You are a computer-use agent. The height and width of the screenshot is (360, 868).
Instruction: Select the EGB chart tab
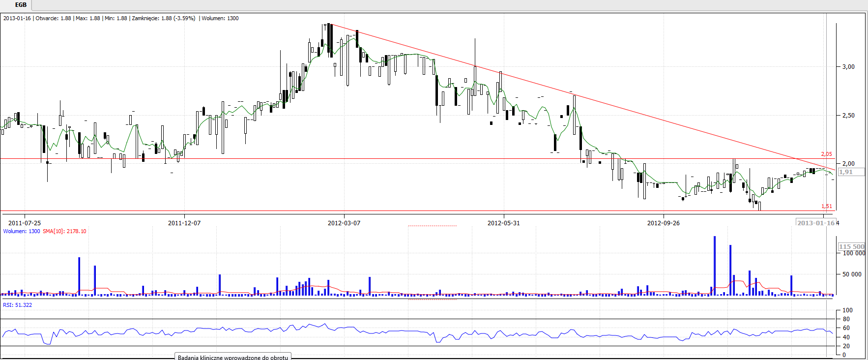[21, 5]
